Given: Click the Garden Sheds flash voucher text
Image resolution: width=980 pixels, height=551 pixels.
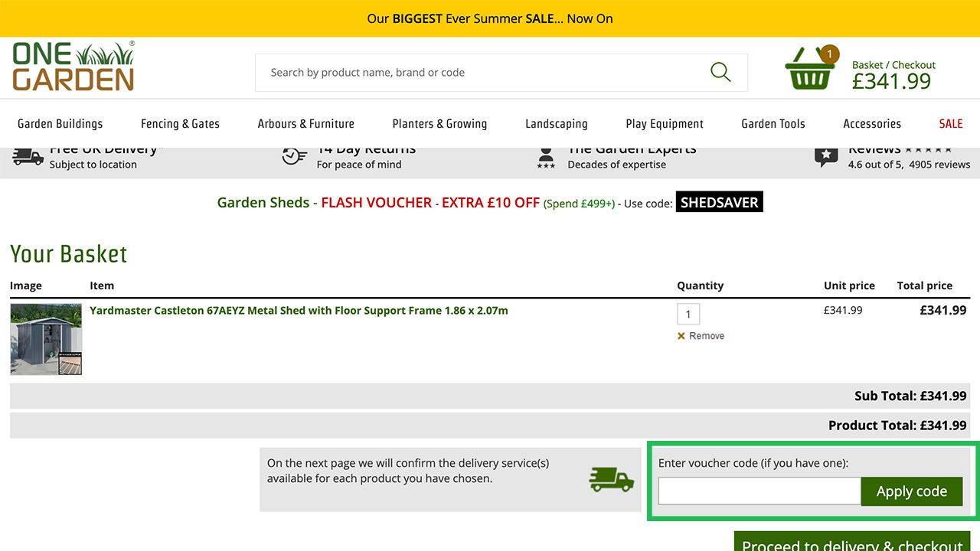Looking at the screenshot, I should 378,203.
